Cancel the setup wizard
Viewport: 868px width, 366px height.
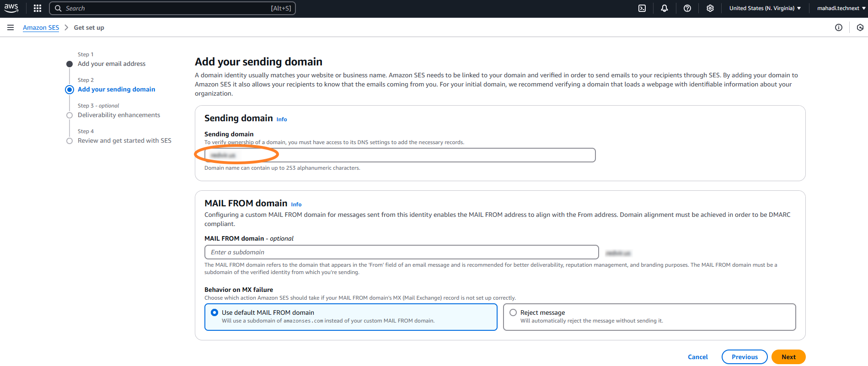697,357
